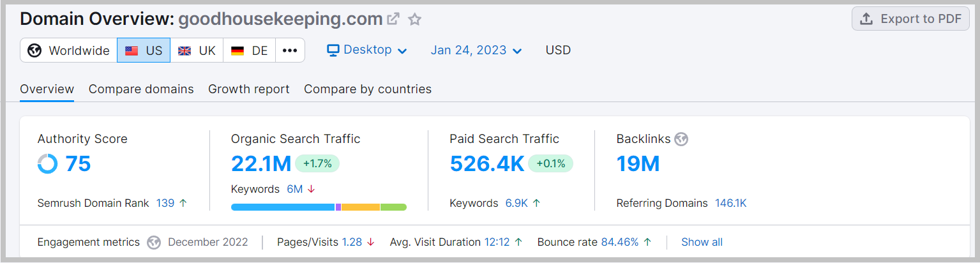Switch to the Compare domains tab
The image size is (980, 263).
pos(141,89)
